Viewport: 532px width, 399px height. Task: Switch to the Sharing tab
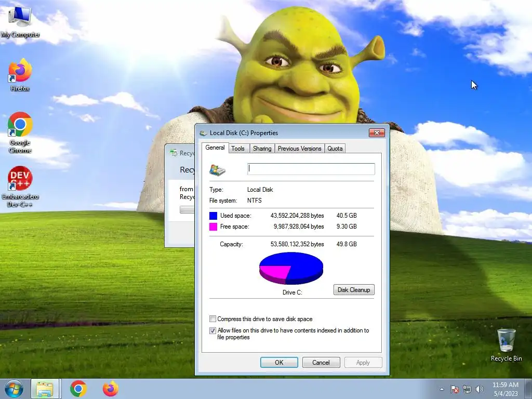(262, 149)
